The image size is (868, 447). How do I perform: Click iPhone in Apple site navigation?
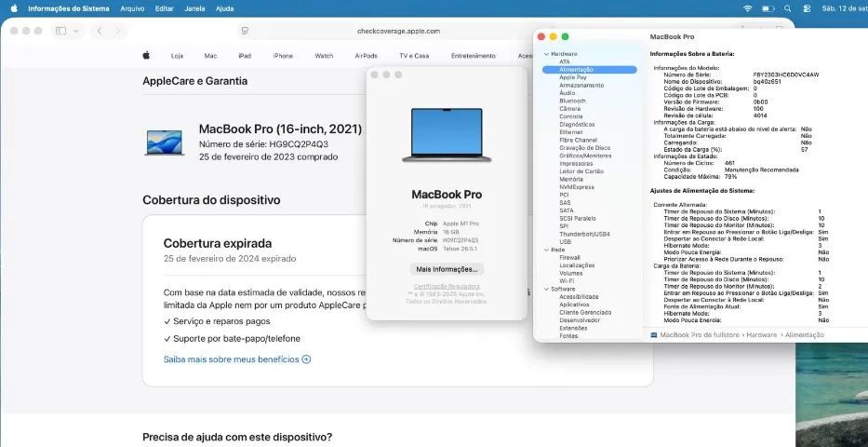point(283,56)
